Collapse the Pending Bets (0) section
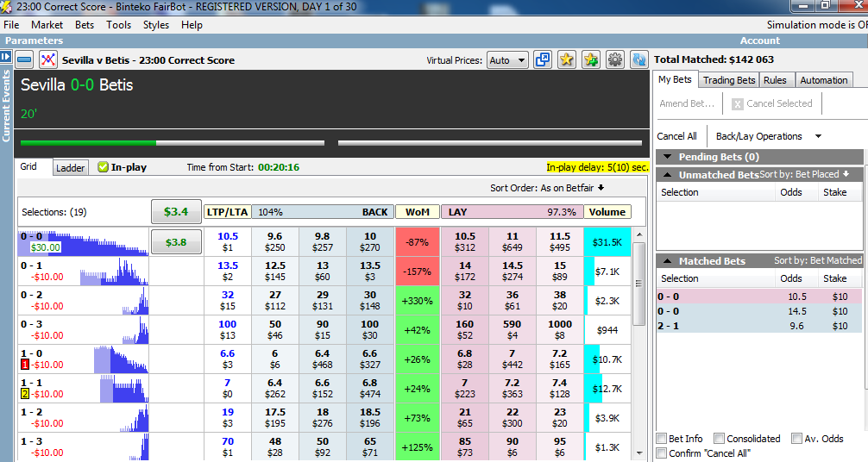Viewport: 868px width, 462px height. (667, 157)
